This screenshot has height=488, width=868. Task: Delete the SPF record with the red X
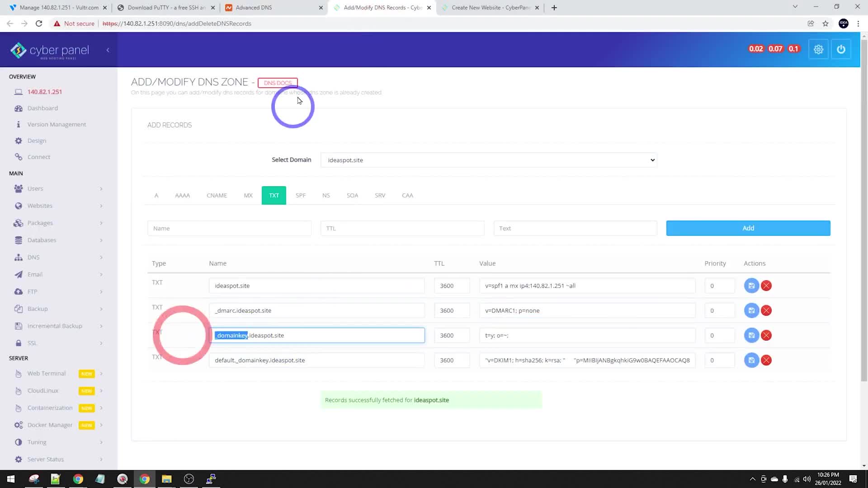pos(766,286)
